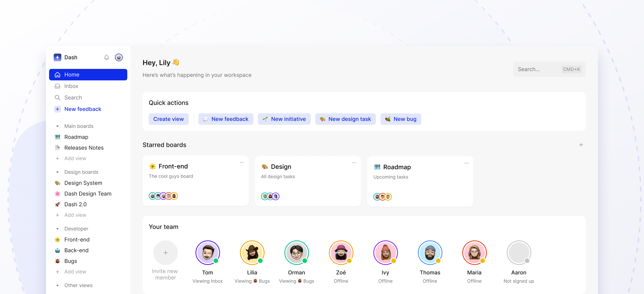
Task: Click member avatars on Design card
Action: pyautogui.click(x=270, y=196)
